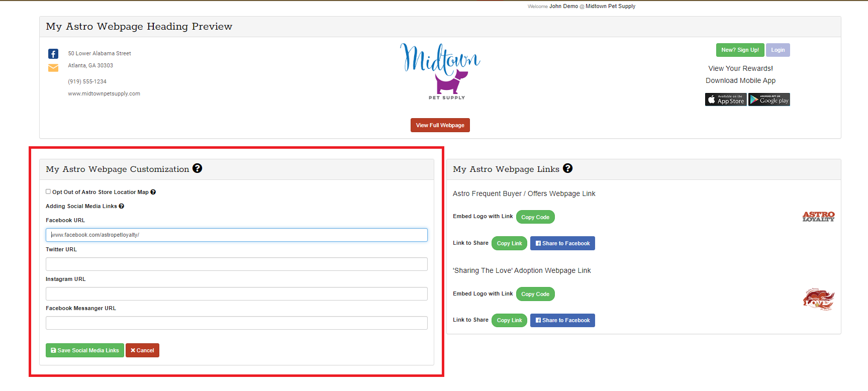Click the Facebook icon in the heading preview
This screenshot has width=868, height=391.
(x=53, y=54)
